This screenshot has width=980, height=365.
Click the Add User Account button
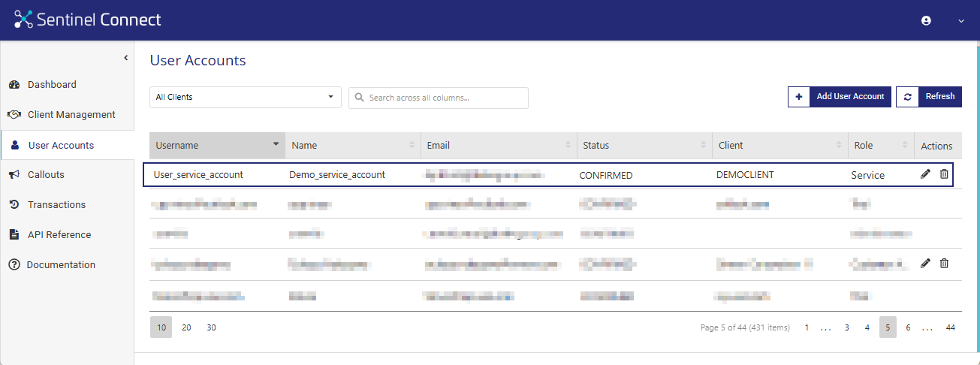840,96
